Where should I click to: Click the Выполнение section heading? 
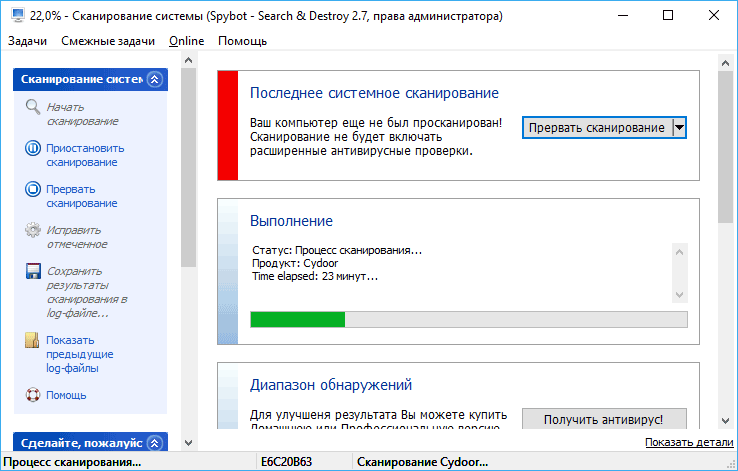coord(291,221)
